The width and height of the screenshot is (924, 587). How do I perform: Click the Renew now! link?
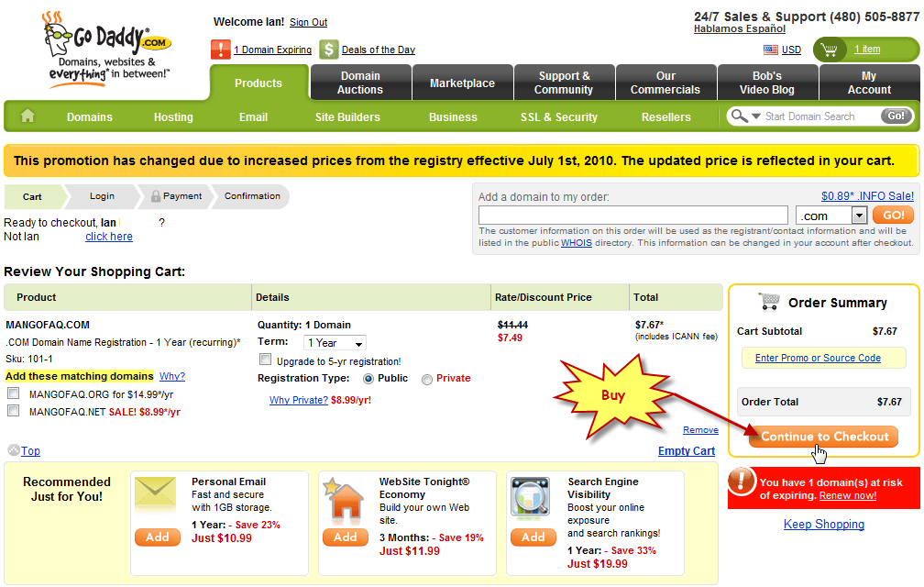point(847,495)
